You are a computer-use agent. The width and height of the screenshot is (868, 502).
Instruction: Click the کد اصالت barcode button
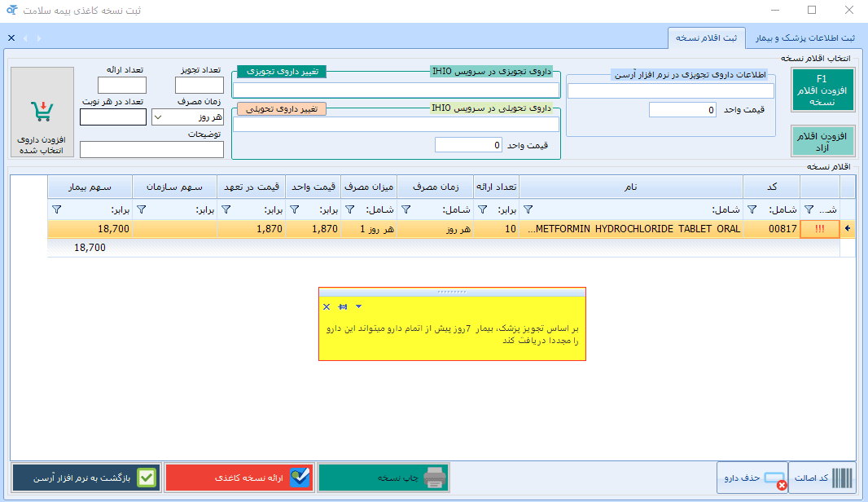(x=822, y=478)
